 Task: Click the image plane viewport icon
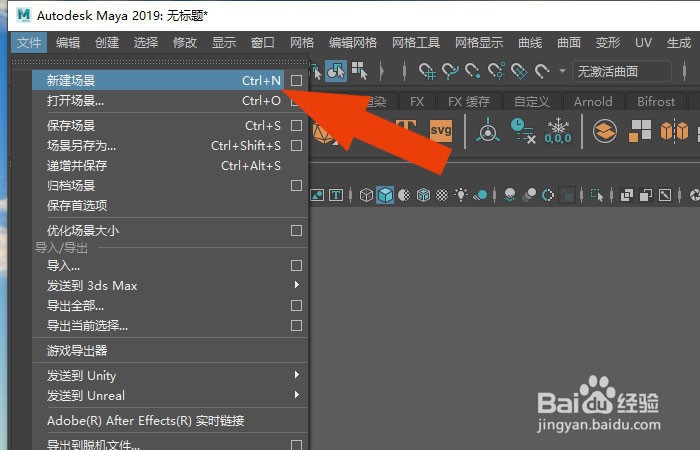click(x=317, y=195)
